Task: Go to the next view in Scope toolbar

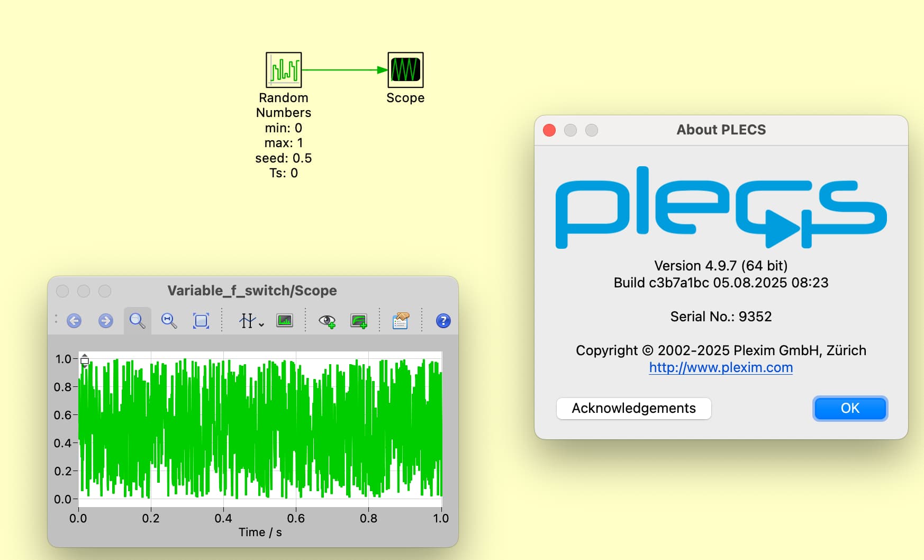Action: click(x=106, y=321)
